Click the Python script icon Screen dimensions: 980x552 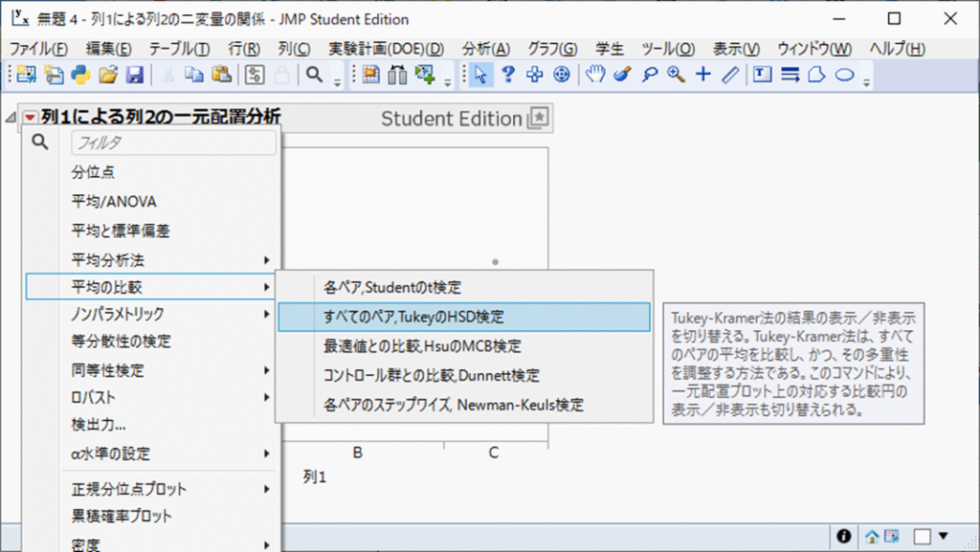tap(80, 75)
